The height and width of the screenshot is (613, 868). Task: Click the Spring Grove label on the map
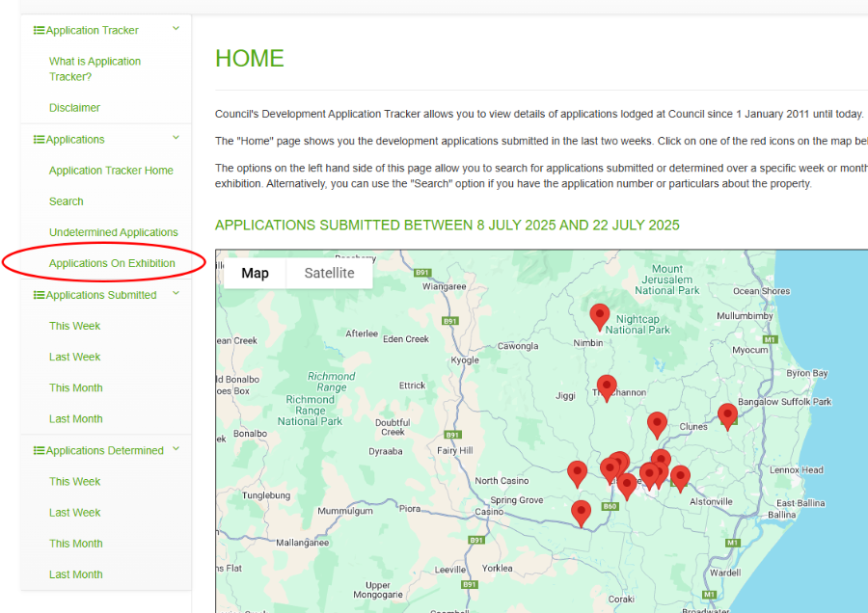click(517, 500)
